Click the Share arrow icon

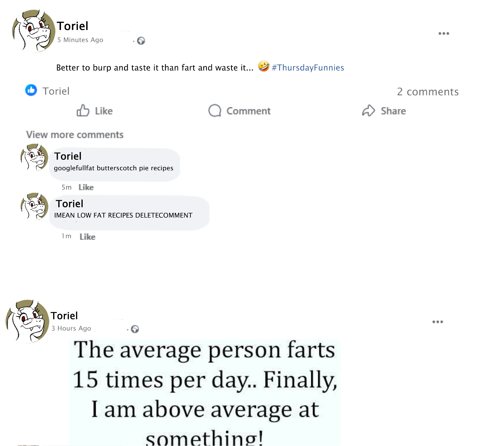tap(368, 111)
